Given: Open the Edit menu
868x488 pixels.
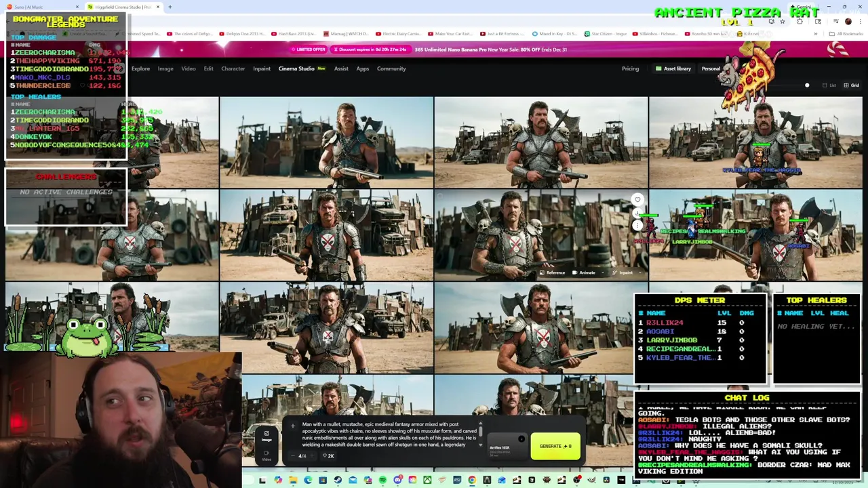Looking at the screenshot, I should 208,68.
